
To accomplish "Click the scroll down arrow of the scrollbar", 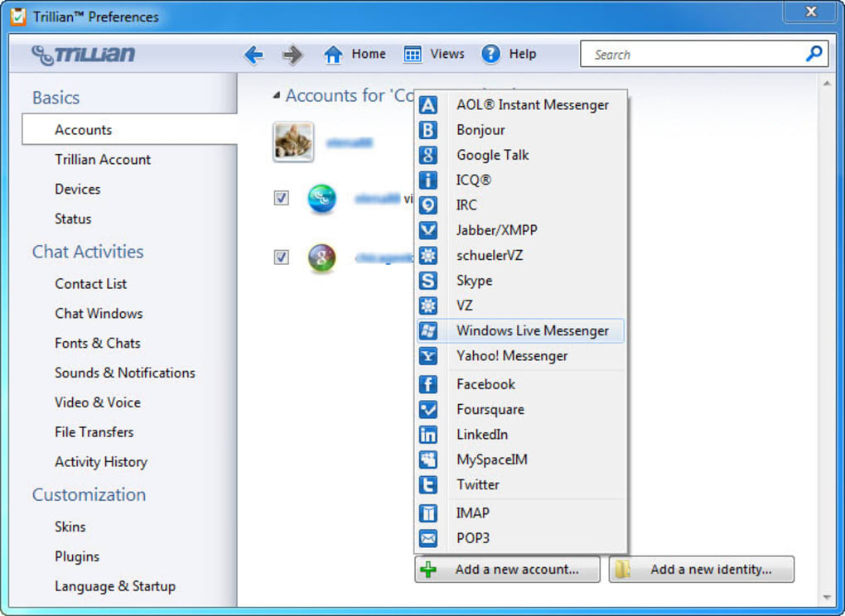I will tap(827, 598).
